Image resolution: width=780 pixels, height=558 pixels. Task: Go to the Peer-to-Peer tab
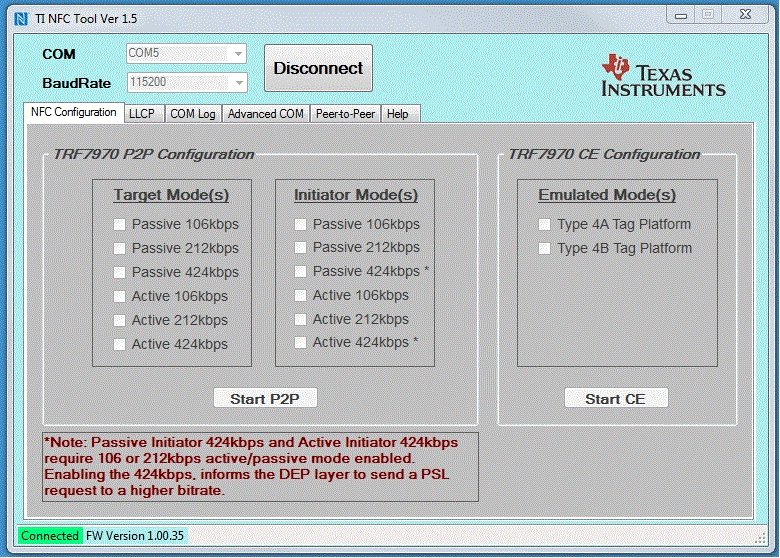tap(345, 114)
